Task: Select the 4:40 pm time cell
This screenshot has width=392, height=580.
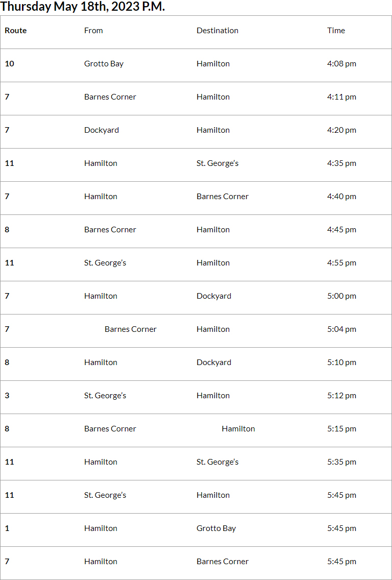Action: pyautogui.click(x=341, y=197)
